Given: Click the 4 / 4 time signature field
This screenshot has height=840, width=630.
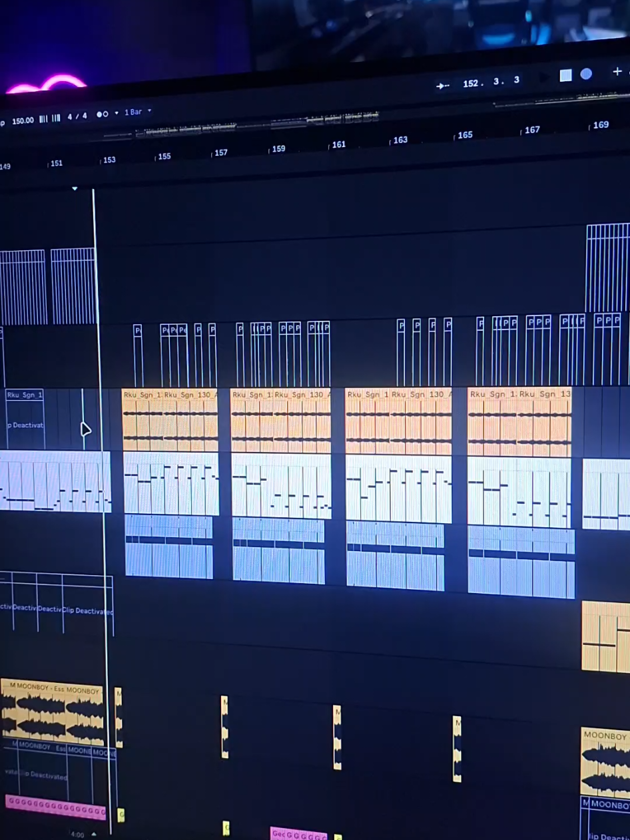Looking at the screenshot, I should pos(77,116).
